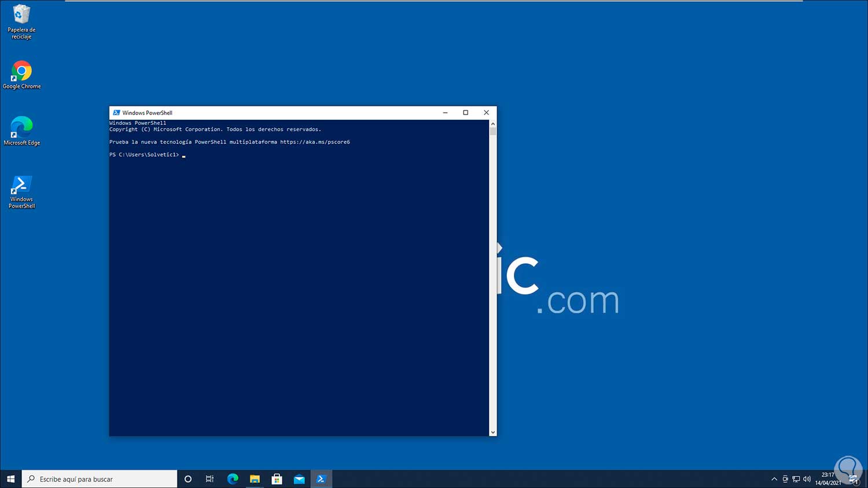This screenshot has width=868, height=488.
Task: Open Cortana from the taskbar
Action: (x=187, y=479)
